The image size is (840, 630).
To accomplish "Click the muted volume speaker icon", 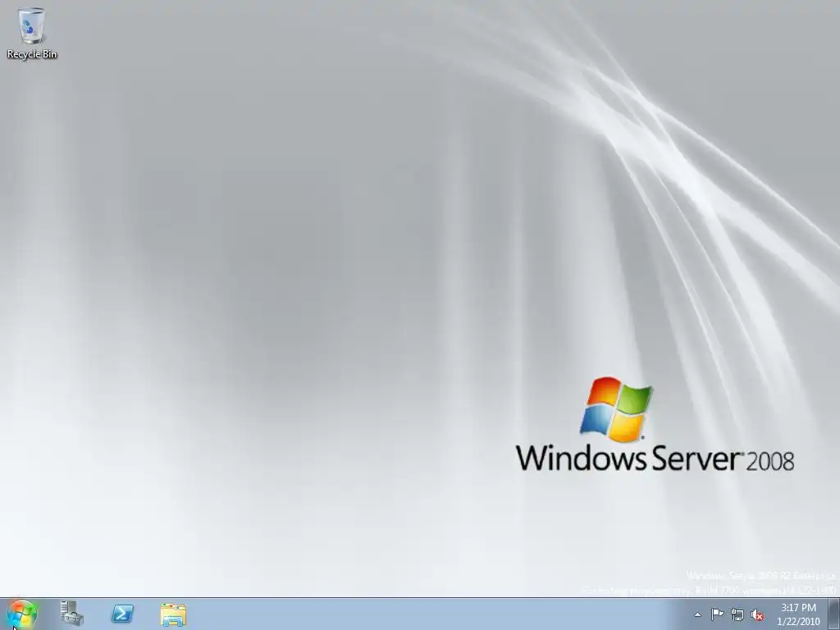I will [x=757, y=614].
